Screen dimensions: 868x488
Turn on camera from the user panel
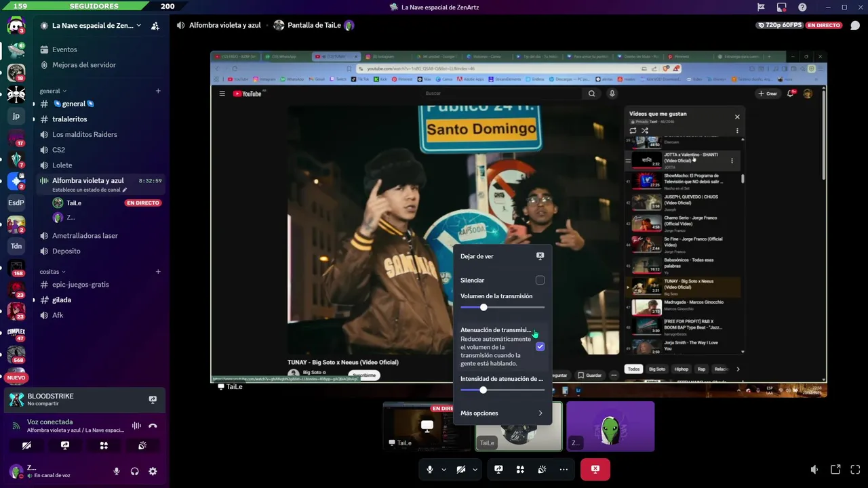pos(26,445)
